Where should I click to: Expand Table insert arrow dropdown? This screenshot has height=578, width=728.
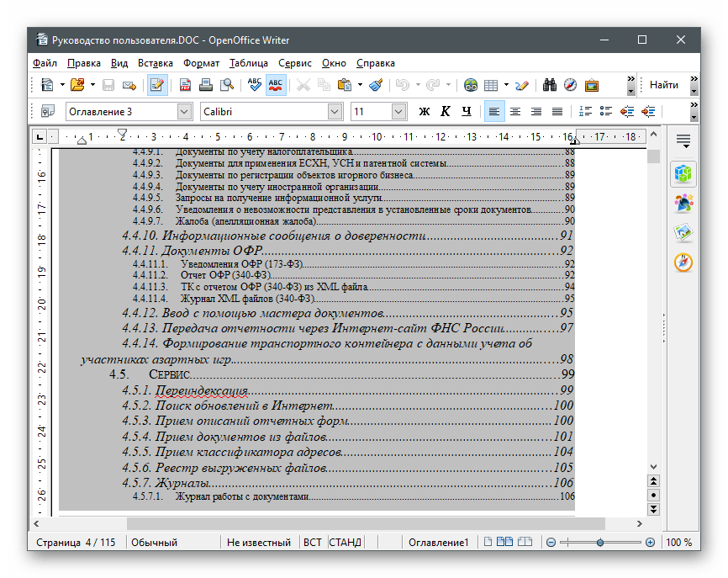coord(506,85)
